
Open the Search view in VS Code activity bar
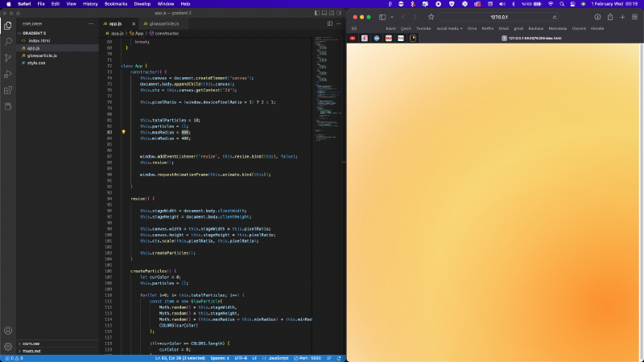pos(8,42)
